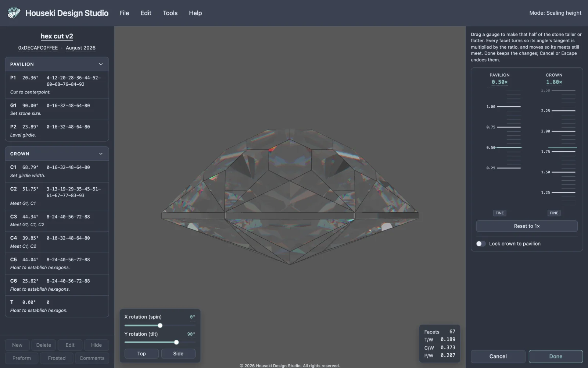Image resolution: width=588 pixels, height=368 pixels.
Task: Select the T 0.00° table tier
Action: 57,306
